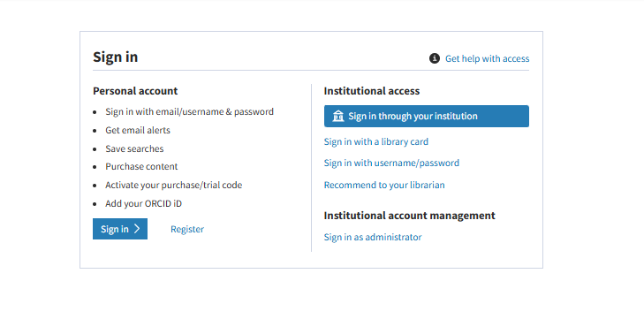Click the info icon beside Get help
The height and width of the screenshot is (319, 644).
pos(434,59)
